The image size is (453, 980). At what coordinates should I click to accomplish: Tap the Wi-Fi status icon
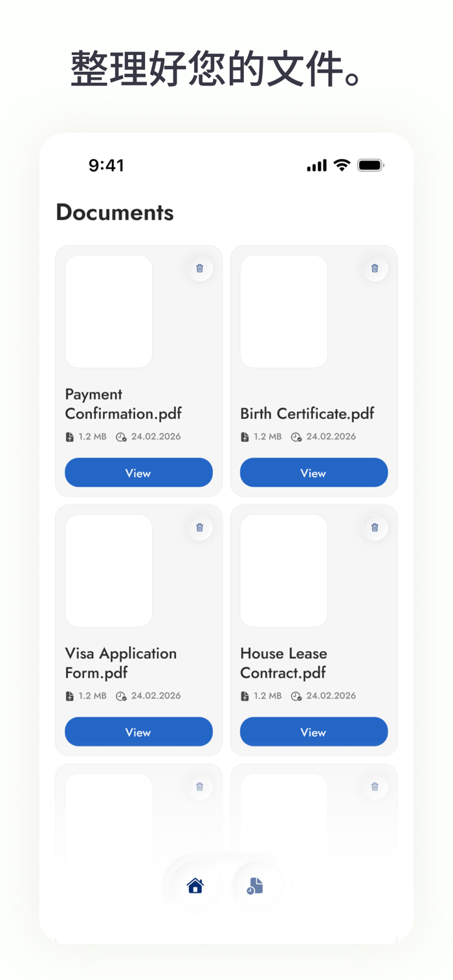point(342,165)
